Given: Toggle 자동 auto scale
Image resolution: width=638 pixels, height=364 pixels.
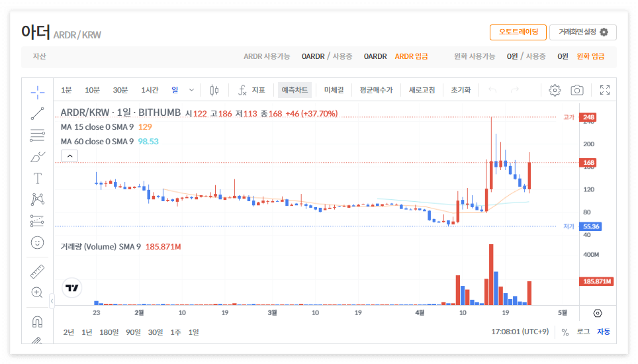Looking at the screenshot, I should pyautogui.click(x=604, y=332).
